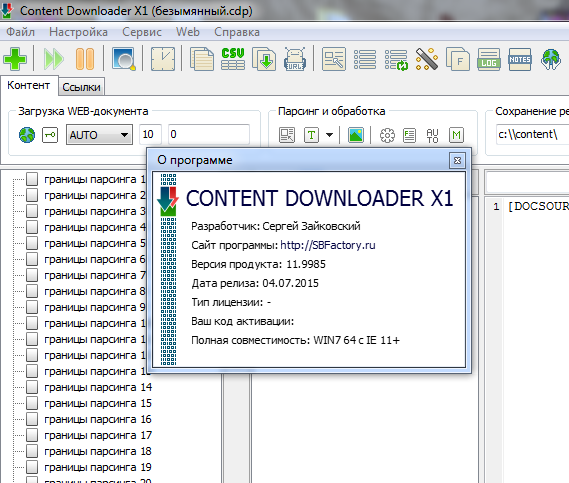Click the list with green refresh icon
Screen dimensions: 569x483
(396, 60)
